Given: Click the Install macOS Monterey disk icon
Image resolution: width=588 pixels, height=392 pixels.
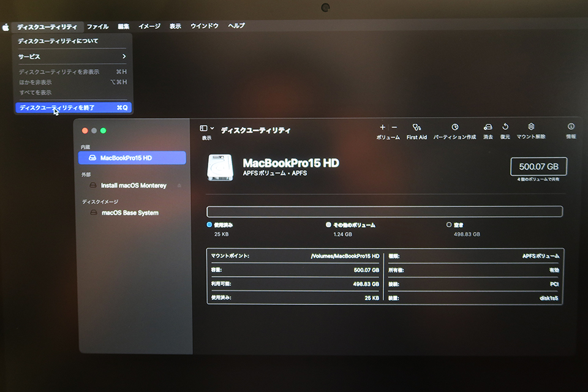Looking at the screenshot, I should point(93,186).
